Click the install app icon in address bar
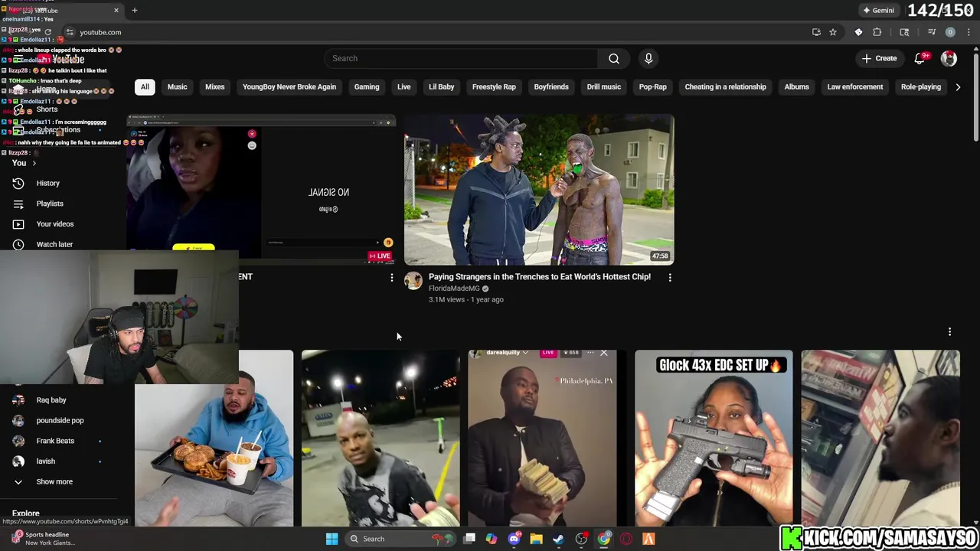Viewport: 980px width, 551px height. [x=816, y=32]
